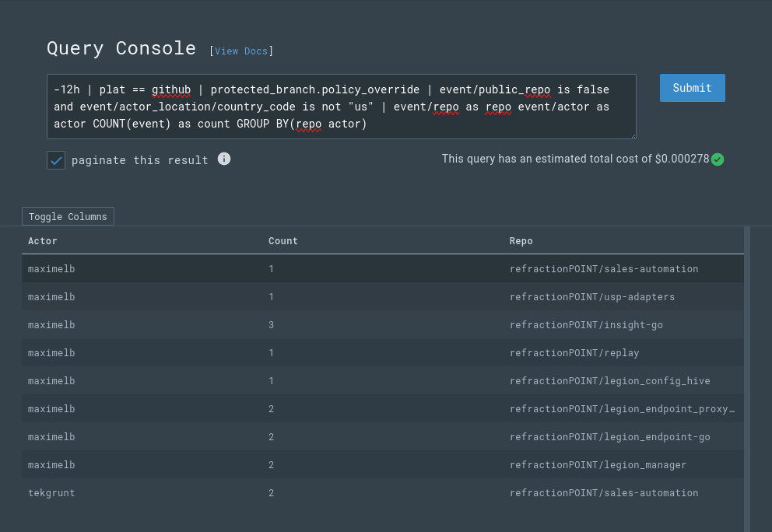Sort by the Repo column header
Viewport: 772px width, 532px height.
(x=521, y=241)
